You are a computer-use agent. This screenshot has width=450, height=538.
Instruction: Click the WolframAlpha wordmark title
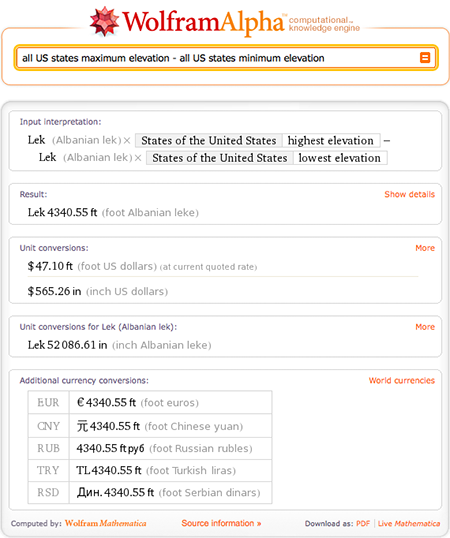pyautogui.click(x=203, y=22)
